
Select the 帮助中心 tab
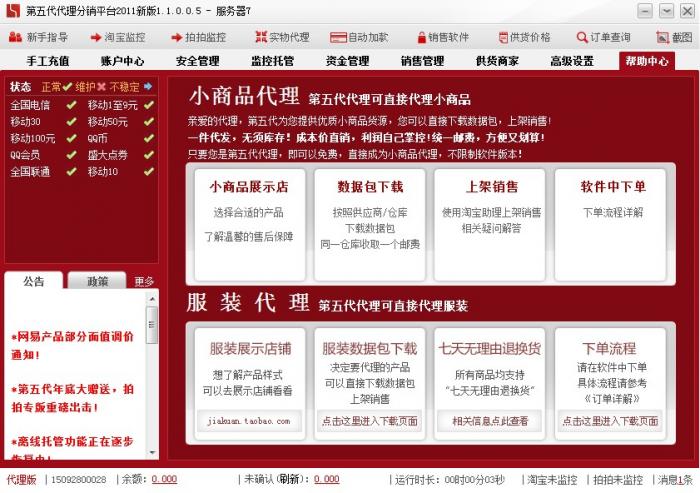647,61
